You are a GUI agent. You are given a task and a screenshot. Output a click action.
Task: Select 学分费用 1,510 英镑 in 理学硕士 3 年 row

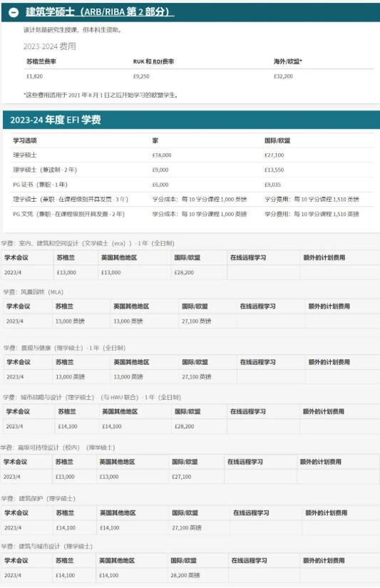tap(312, 199)
